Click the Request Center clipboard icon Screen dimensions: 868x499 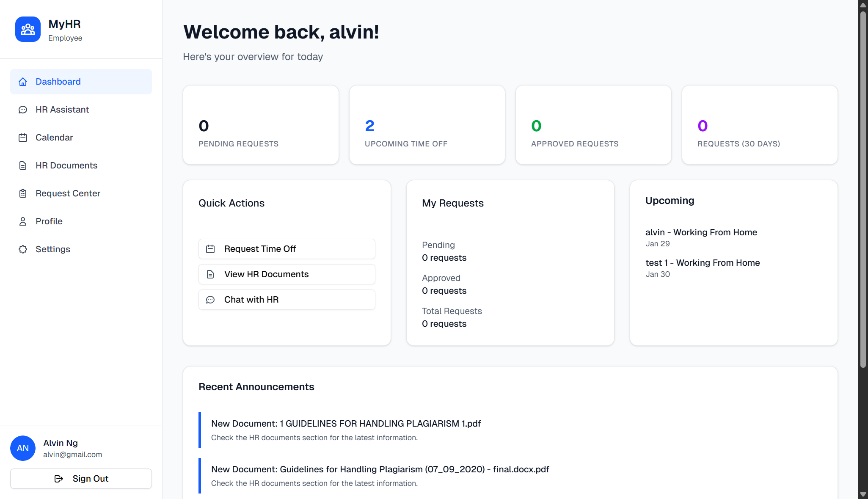[x=23, y=193]
